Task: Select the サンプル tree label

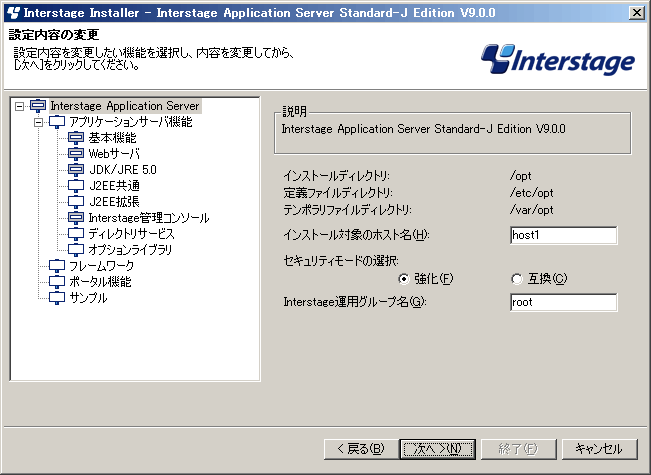Action: pos(88,298)
